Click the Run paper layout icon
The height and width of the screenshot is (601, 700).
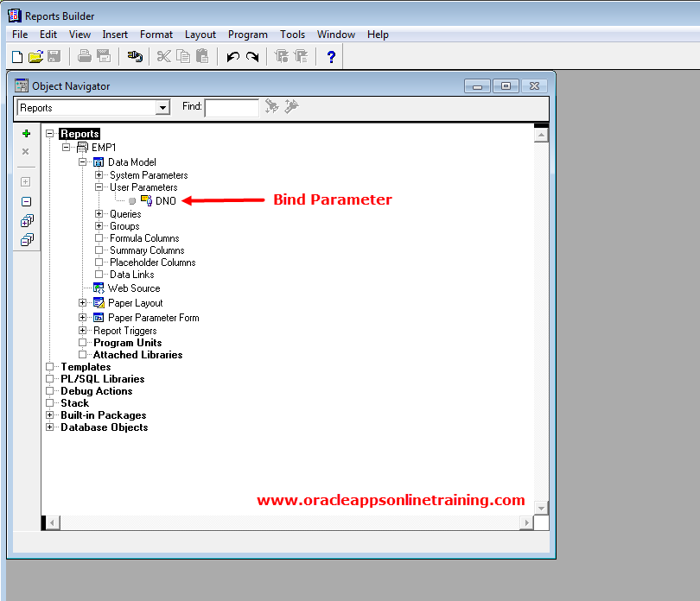(282, 56)
